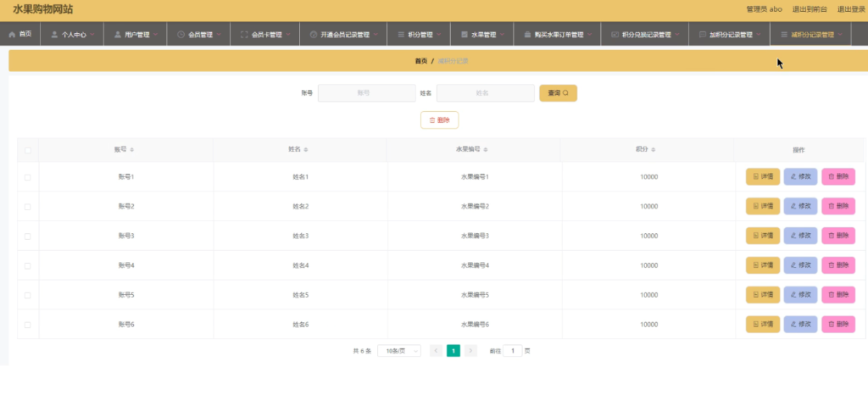The image size is (868, 395).
Task: Click 修改 for row 账号1
Action: click(x=800, y=177)
